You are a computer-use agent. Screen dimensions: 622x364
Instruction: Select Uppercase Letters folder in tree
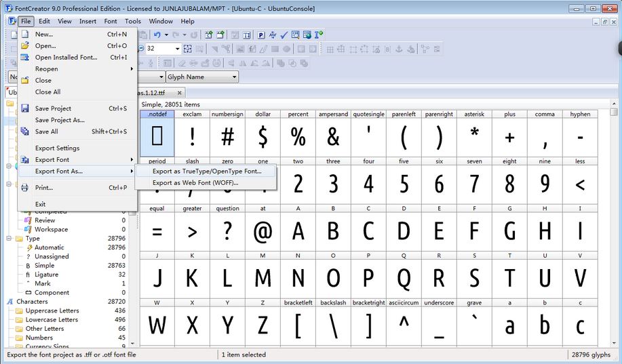(52, 310)
